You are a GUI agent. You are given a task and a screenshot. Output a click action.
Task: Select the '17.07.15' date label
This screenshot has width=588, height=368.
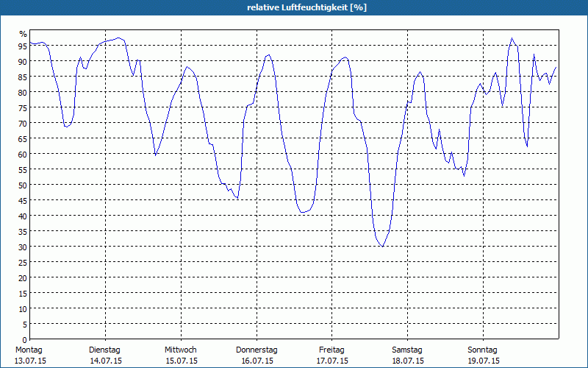[x=332, y=361]
